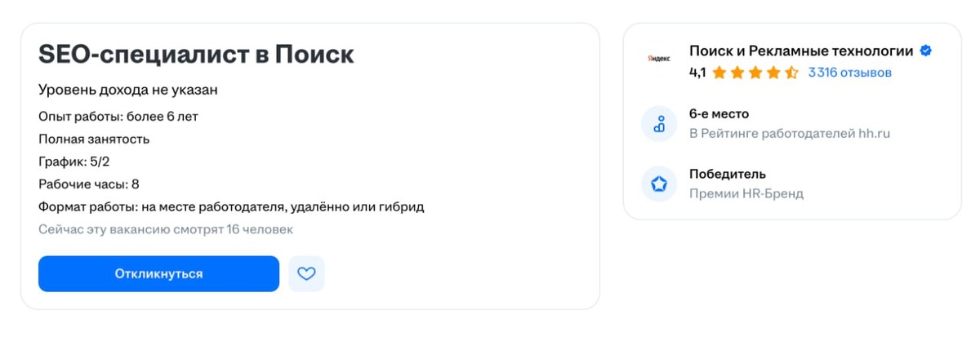980x337 pixels.
Task: Click the 4,1 rating number
Action: 697,73
